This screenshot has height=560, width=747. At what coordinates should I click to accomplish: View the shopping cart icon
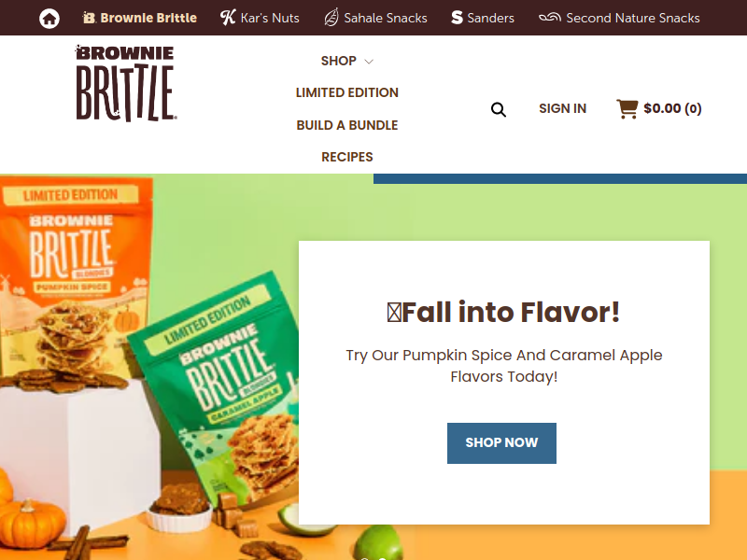pos(627,108)
